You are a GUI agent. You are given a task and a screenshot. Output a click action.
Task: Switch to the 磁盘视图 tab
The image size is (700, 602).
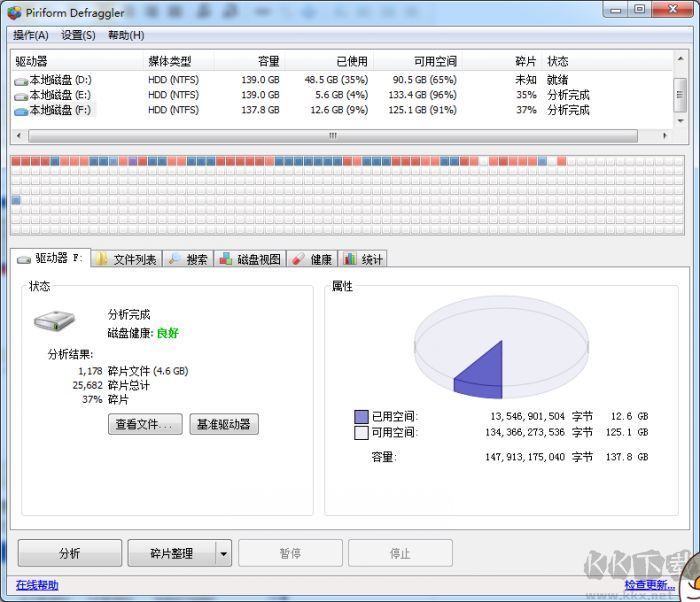pos(250,259)
